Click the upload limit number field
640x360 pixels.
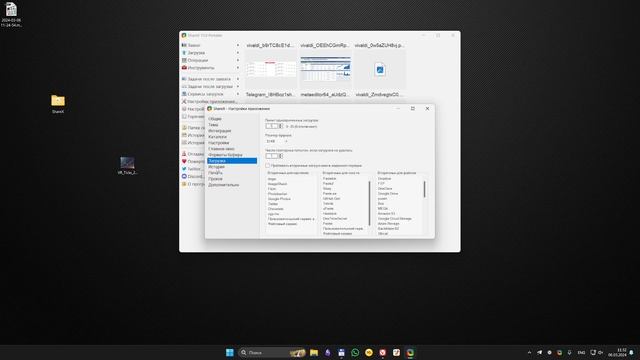pos(272,127)
